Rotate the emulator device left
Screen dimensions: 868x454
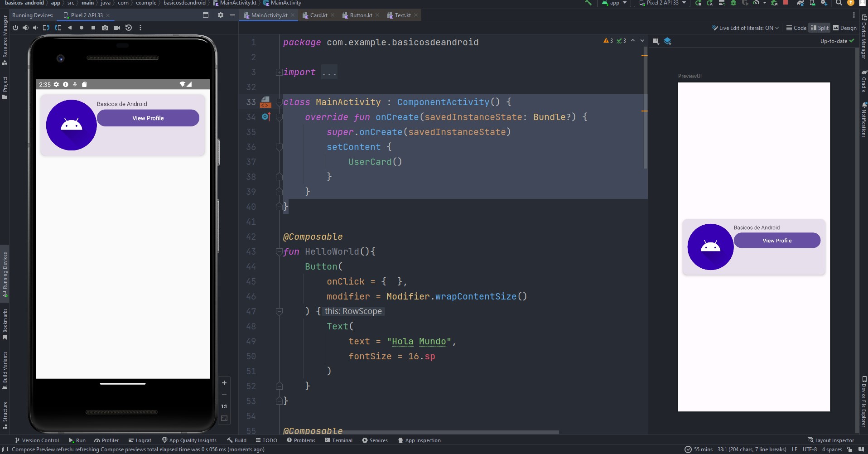coord(46,28)
